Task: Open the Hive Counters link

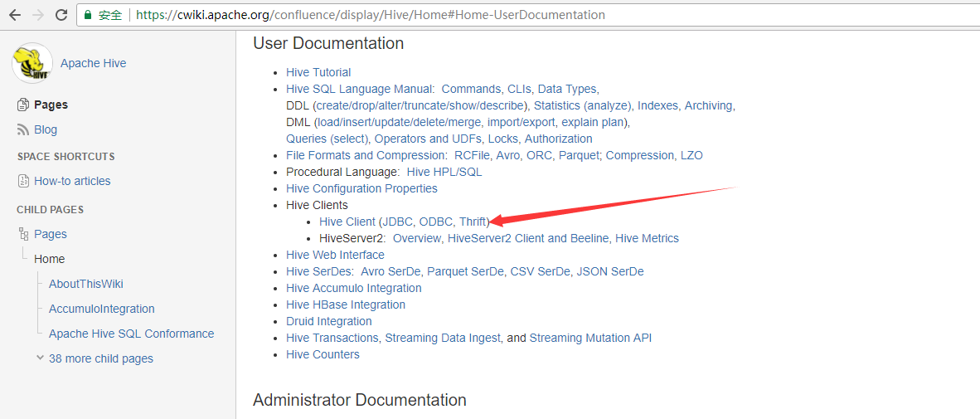Action: pyautogui.click(x=323, y=354)
